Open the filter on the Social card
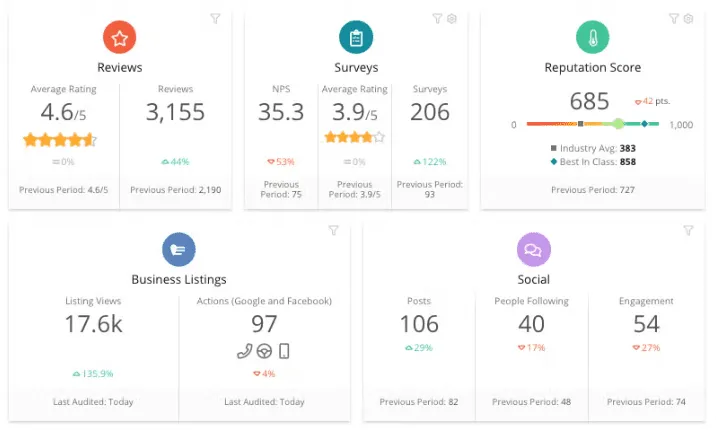716x430 pixels. pos(688,230)
